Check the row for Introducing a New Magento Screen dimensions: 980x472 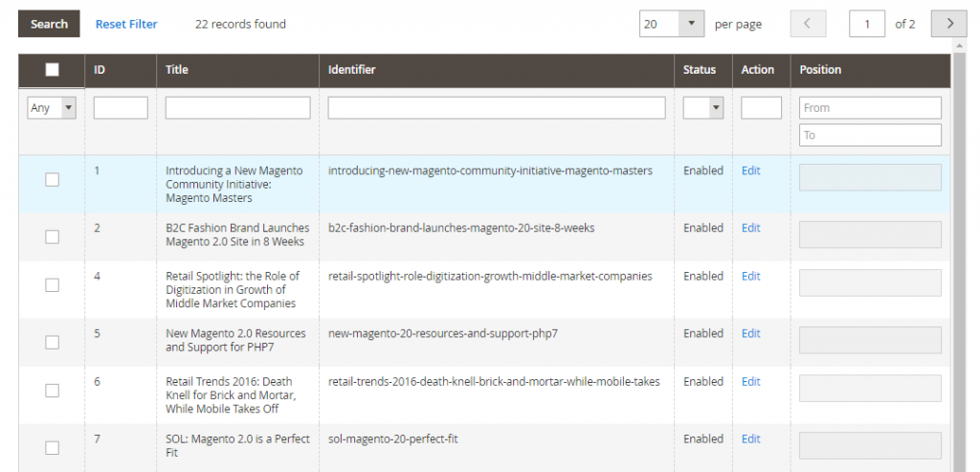pos(53,179)
